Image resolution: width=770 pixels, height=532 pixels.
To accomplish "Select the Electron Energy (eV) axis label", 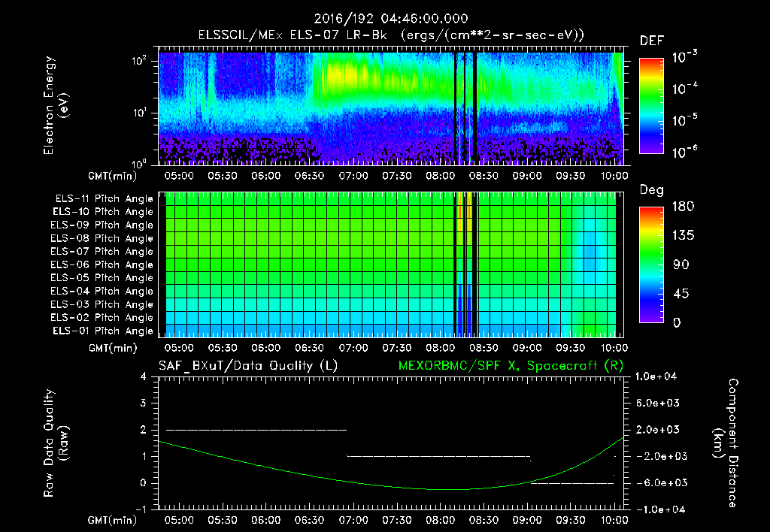I will [56, 105].
